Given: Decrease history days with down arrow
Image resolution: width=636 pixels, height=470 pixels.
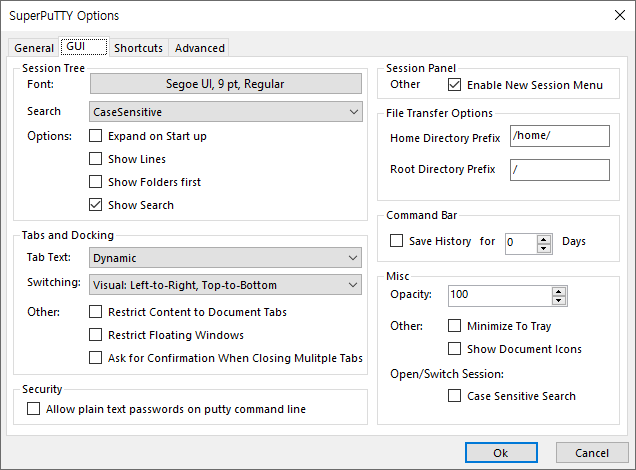Looking at the screenshot, I should click(x=544, y=248).
